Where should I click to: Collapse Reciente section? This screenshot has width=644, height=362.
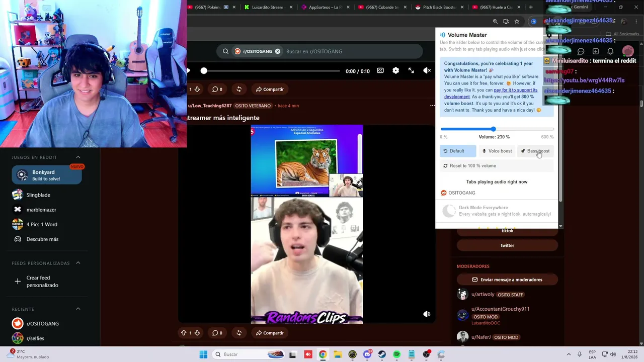click(x=78, y=309)
